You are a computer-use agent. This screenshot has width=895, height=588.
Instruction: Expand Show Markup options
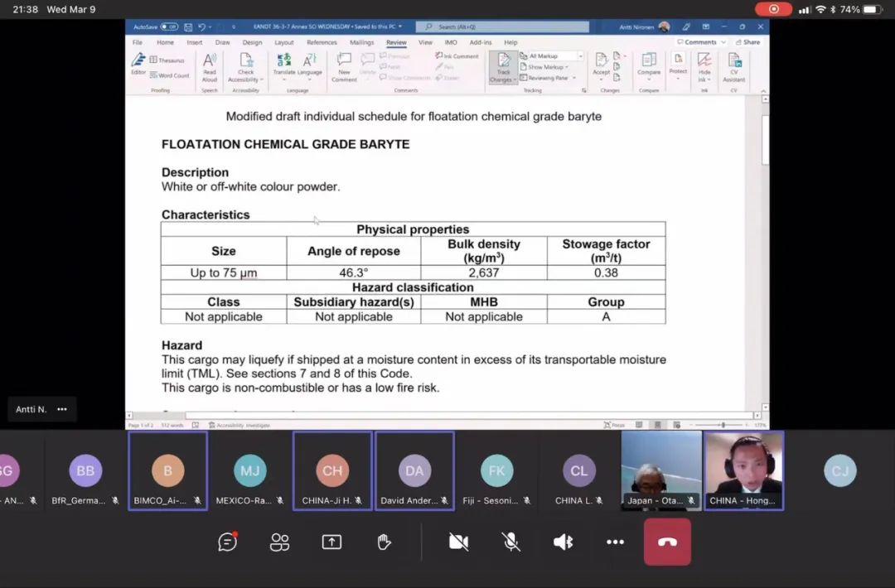[544, 67]
